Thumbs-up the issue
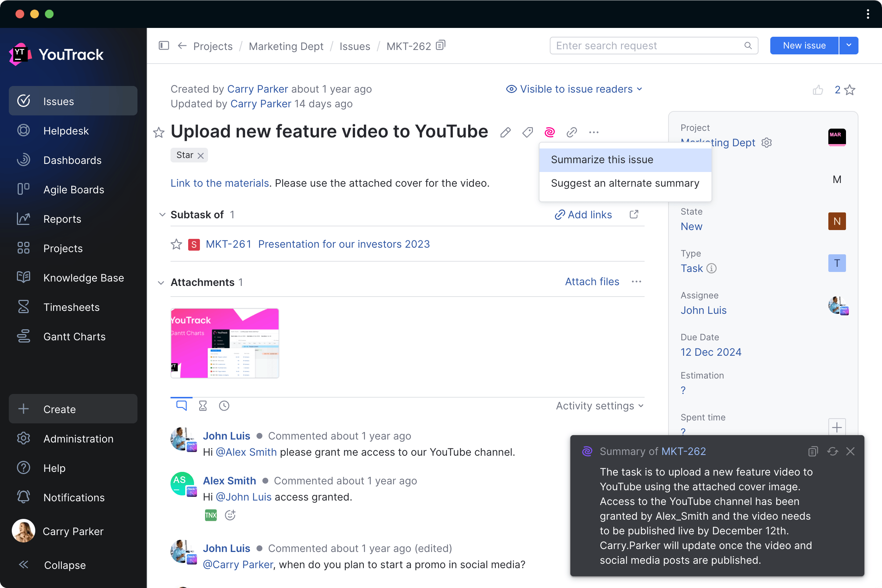Image resolution: width=882 pixels, height=588 pixels. tap(818, 90)
